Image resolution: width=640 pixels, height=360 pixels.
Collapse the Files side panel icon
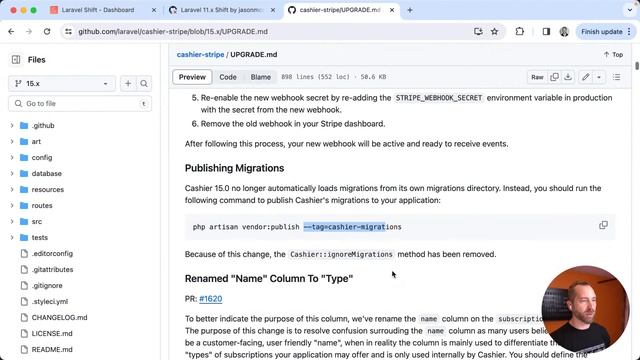click(16, 60)
